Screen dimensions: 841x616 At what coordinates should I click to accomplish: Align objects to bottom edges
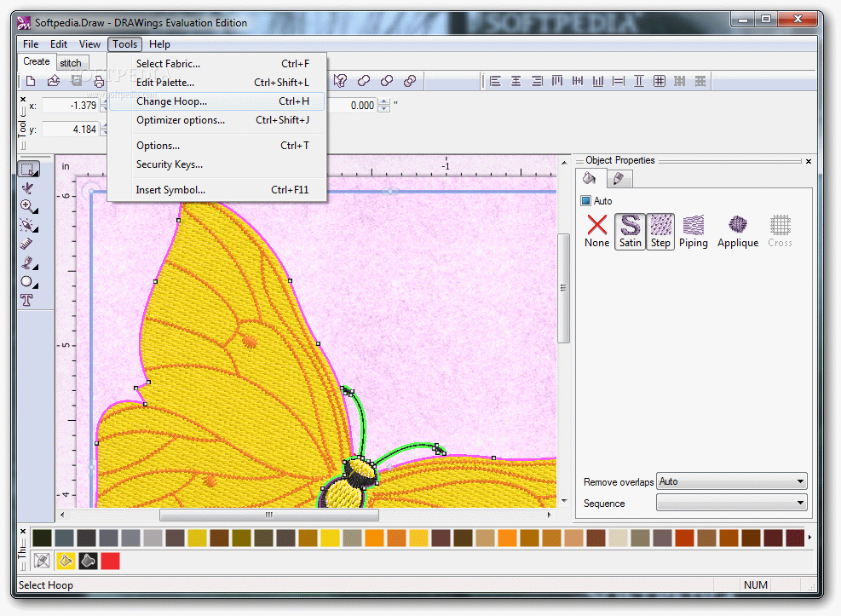(x=598, y=81)
